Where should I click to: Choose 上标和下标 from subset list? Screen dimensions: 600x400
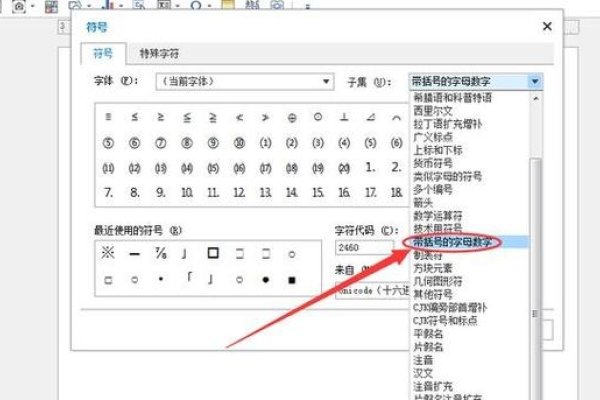(x=438, y=150)
